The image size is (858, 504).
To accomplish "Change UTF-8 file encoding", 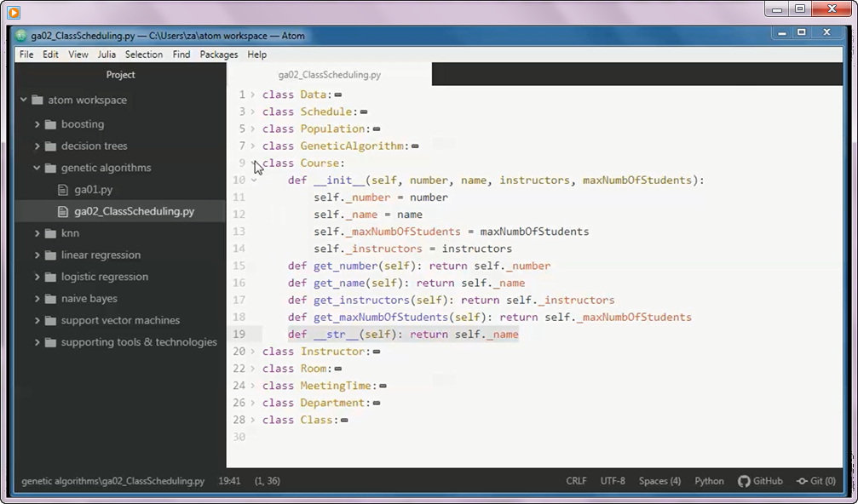I will (613, 482).
